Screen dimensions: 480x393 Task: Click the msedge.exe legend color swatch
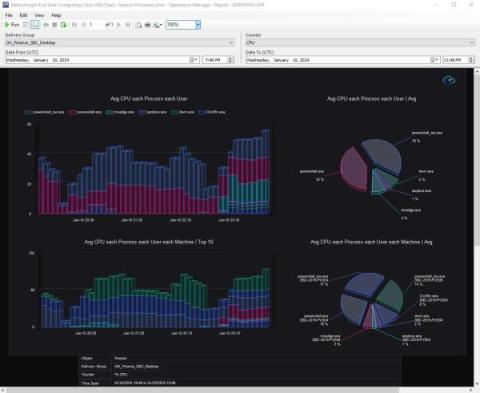109,112
